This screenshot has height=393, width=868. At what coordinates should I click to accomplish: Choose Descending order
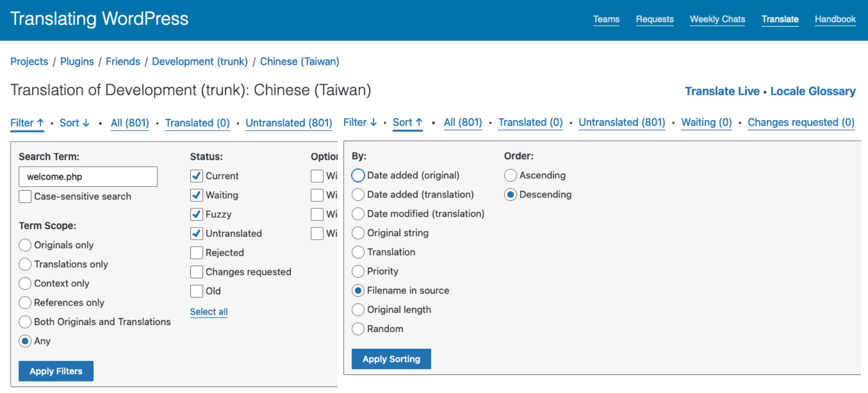[x=510, y=195]
